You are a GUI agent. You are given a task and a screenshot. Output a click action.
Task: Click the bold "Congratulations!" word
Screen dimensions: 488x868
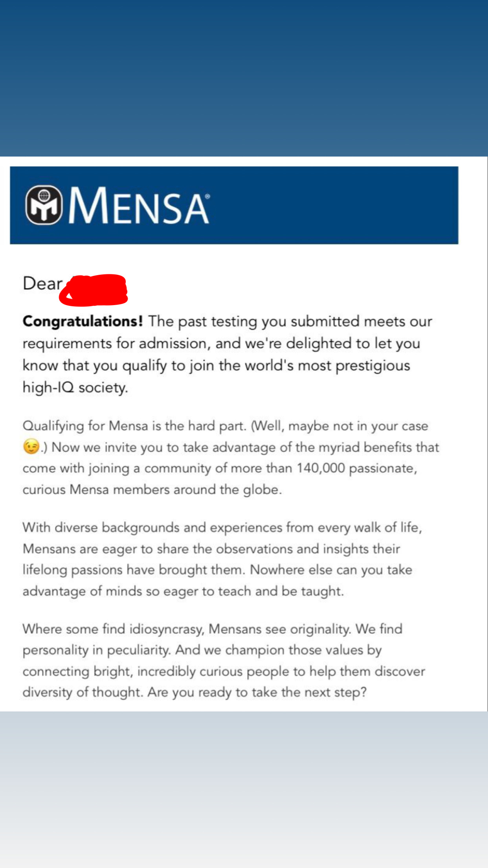pyautogui.click(x=83, y=321)
